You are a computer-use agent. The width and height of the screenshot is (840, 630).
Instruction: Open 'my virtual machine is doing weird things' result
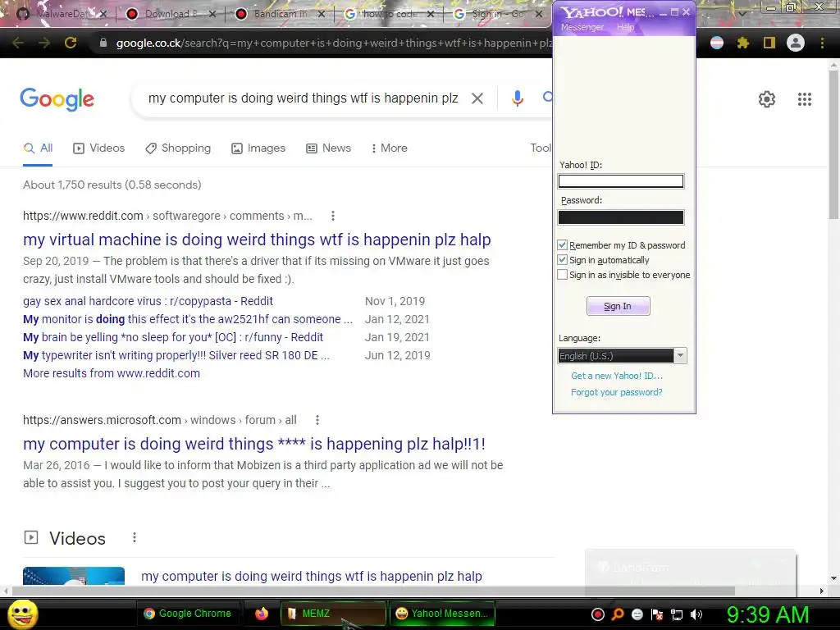click(x=257, y=240)
